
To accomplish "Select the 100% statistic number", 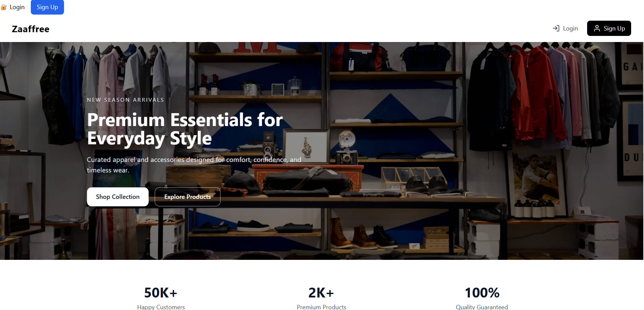I will [482, 293].
